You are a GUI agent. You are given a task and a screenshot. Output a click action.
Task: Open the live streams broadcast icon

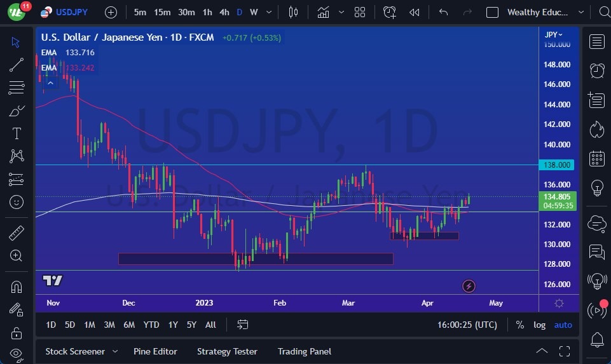597,310
